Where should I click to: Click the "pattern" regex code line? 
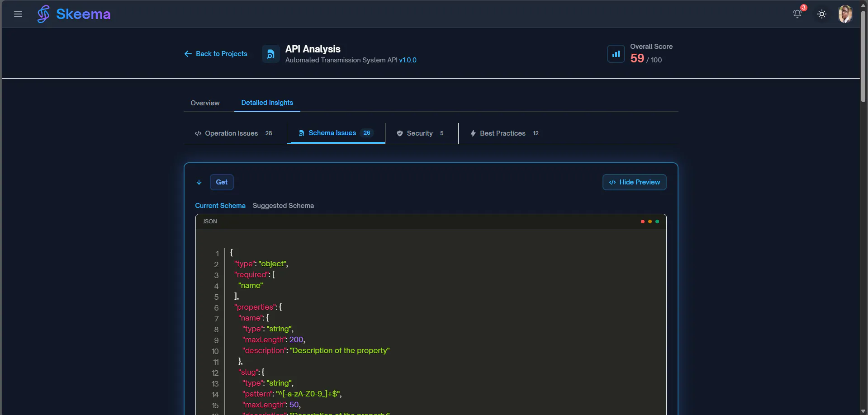(x=292, y=394)
